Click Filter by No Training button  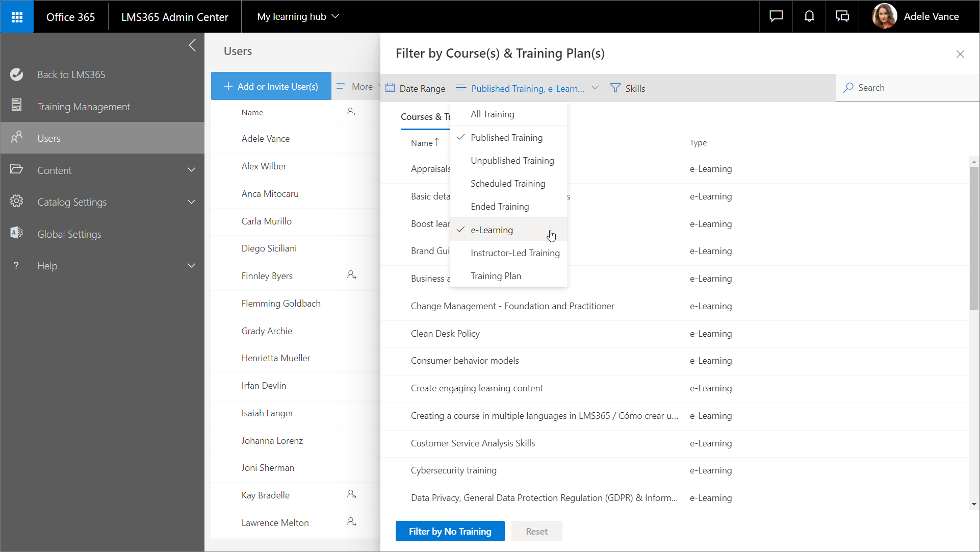pyautogui.click(x=450, y=531)
